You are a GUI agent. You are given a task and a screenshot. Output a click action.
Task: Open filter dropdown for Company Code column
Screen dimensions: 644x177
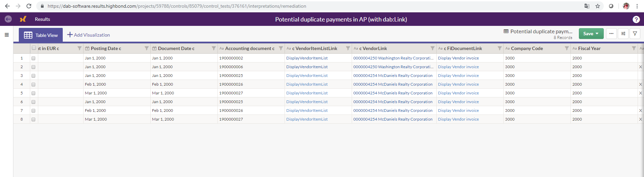click(x=566, y=48)
